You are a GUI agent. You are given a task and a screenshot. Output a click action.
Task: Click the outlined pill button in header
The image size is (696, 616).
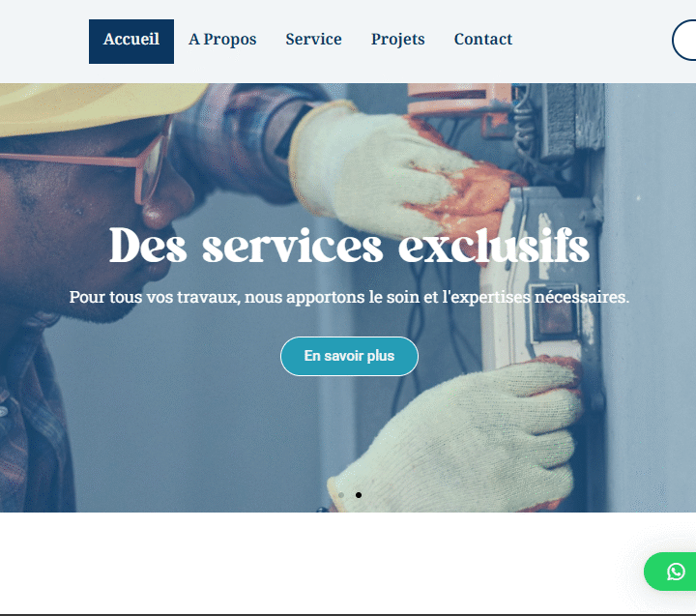tap(684, 40)
